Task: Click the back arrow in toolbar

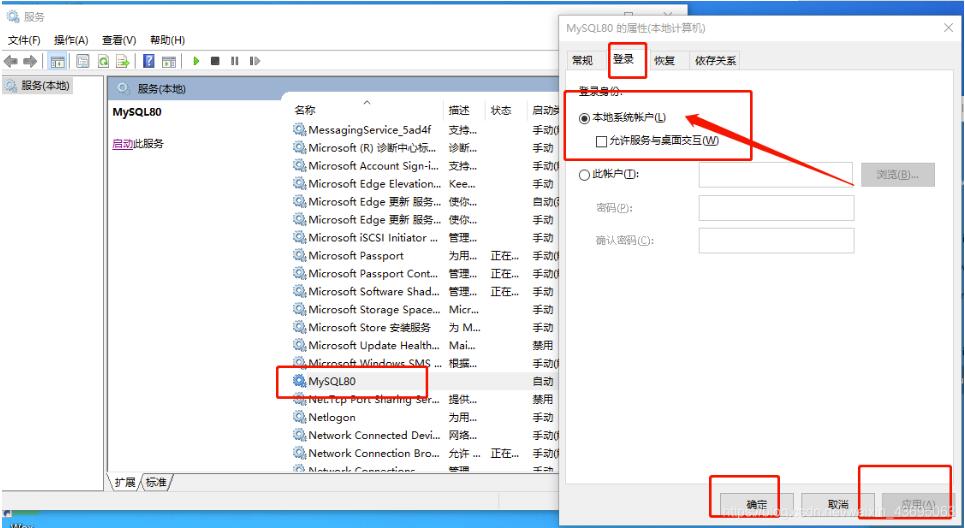Action: click(x=13, y=61)
